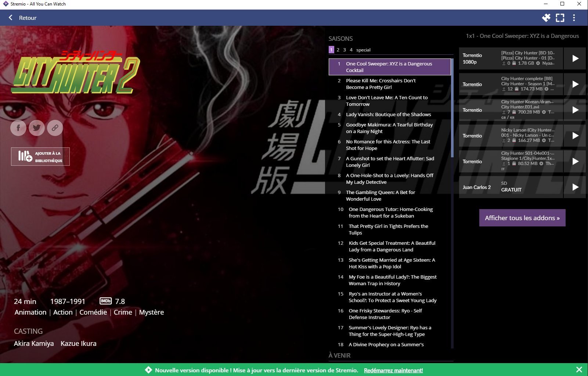Switch to season 2 tab
Screen dimensions: 588x376
[x=338, y=50]
